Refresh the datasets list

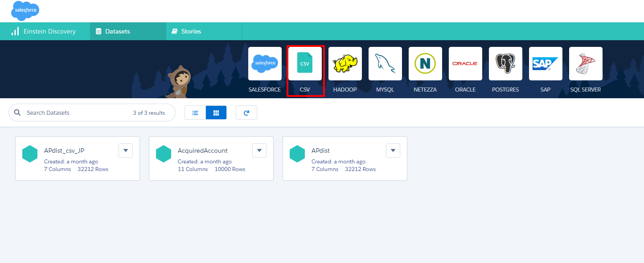246,113
